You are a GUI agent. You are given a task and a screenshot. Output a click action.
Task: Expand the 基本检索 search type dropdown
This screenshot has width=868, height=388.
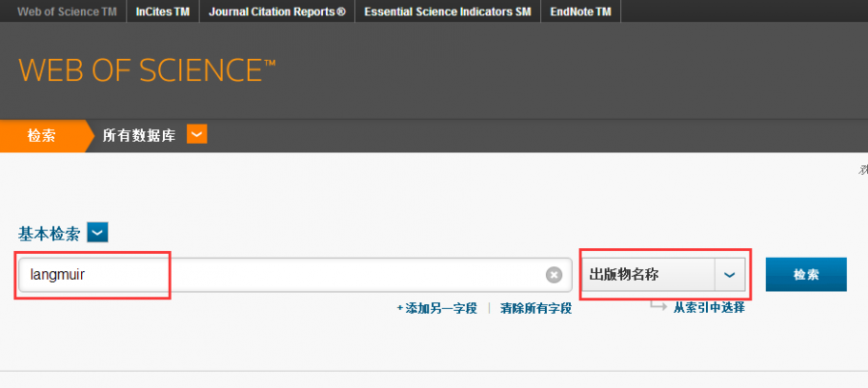pyautogui.click(x=97, y=233)
